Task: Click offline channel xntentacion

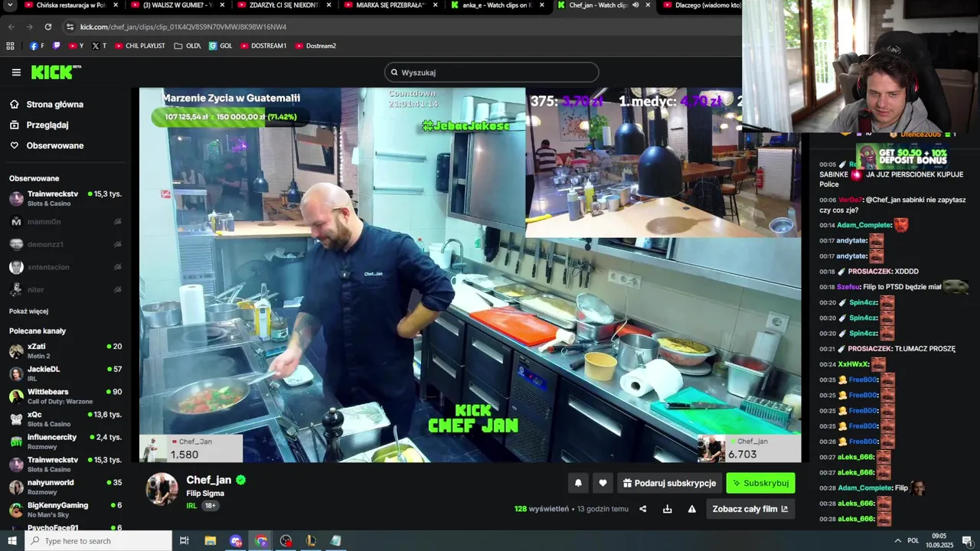Action: pos(65,267)
